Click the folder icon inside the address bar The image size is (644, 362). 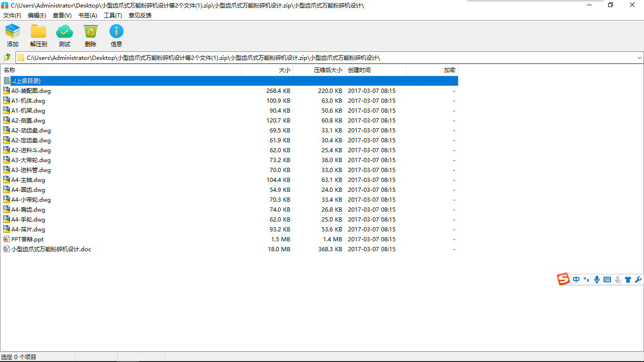pos(21,58)
